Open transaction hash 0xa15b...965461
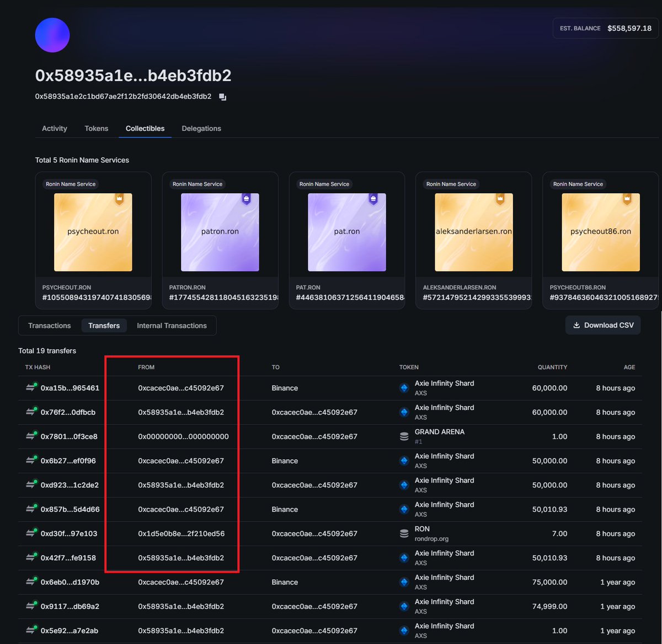 [x=70, y=388]
